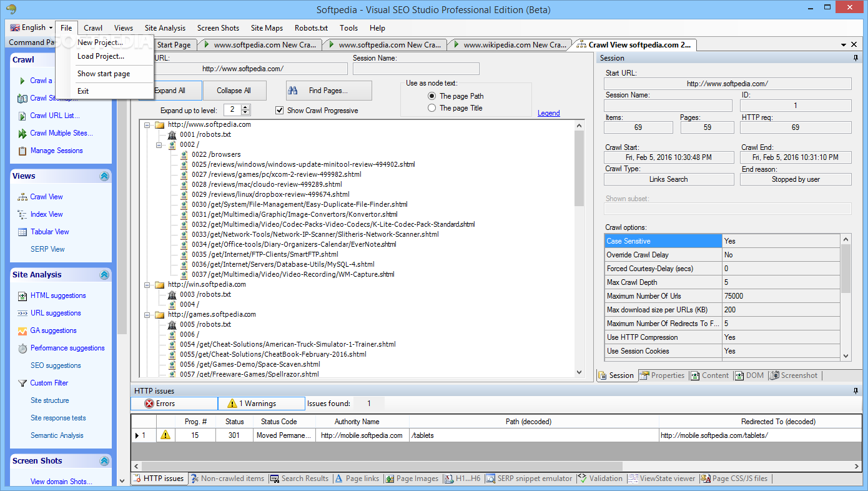
Task: Click the Find Pages button
Action: click(329, 91)
